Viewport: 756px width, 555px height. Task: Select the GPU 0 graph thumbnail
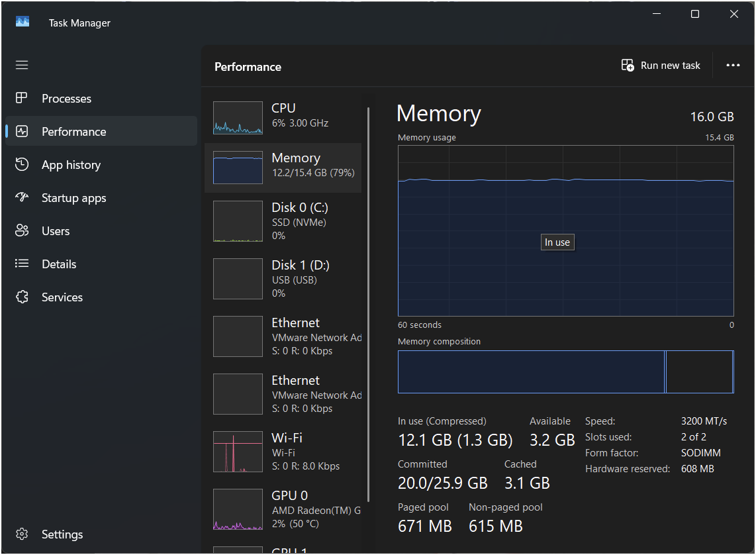pyautogui.click(x=238, y=509)
